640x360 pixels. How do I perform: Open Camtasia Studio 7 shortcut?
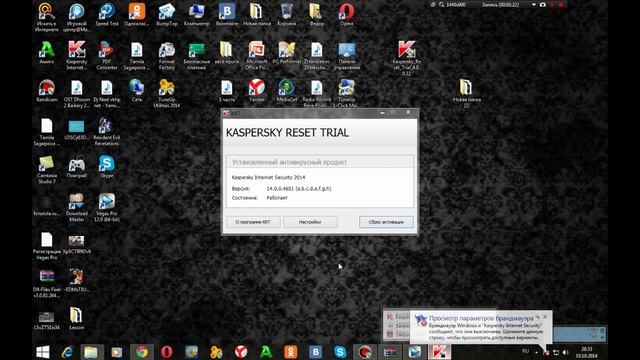tap(47, 169)
